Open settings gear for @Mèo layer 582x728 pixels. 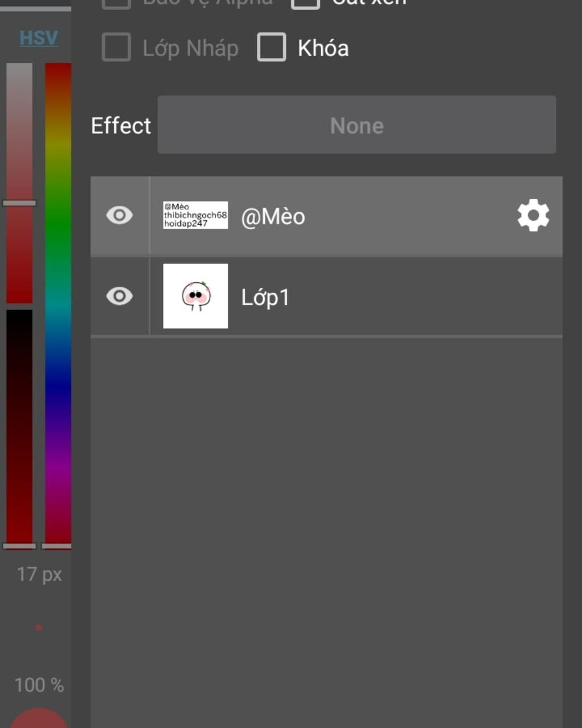[533, 216]
